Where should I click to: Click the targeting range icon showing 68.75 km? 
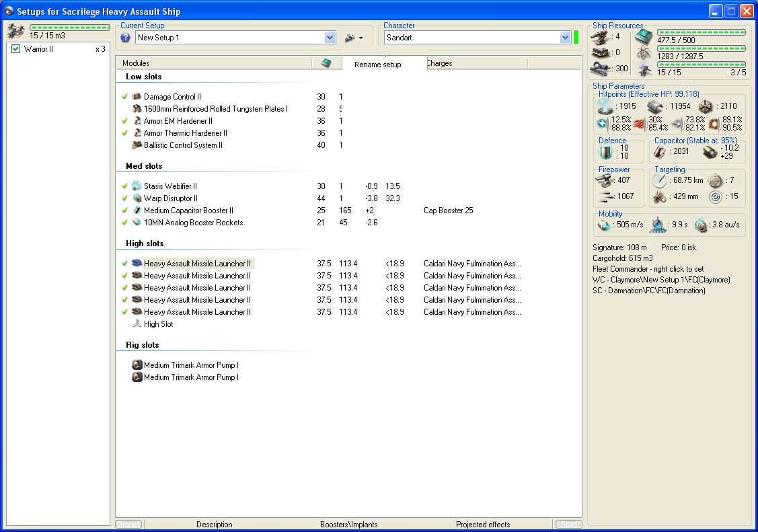(659, 181)
